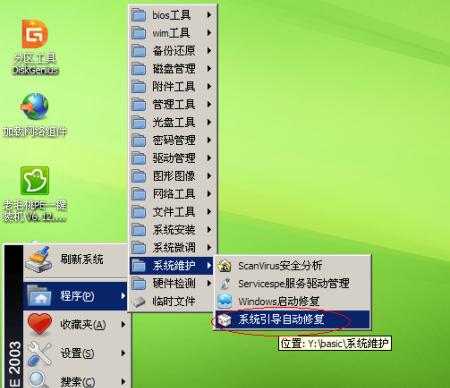Image resolution: width=450 pixels, height=388 pixels.
Task: Open the Windows启动修复 icon entry
Action: tap(225, 301)
